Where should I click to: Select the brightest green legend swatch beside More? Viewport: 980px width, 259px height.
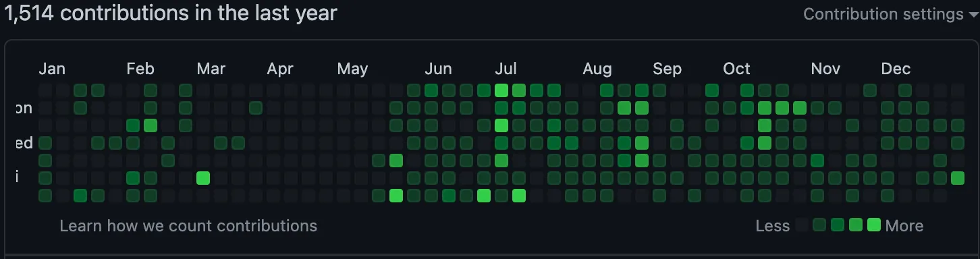pos(874,225)
